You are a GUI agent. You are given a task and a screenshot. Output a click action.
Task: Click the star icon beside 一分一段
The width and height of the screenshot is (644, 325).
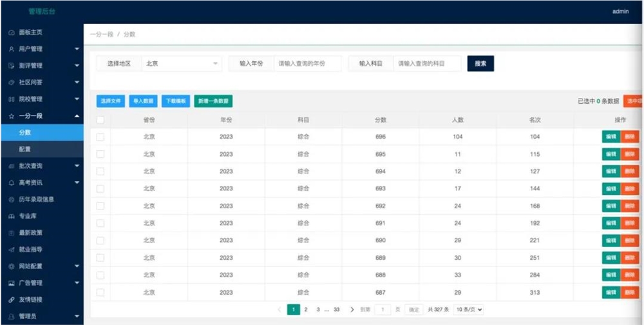coord(12,116)
